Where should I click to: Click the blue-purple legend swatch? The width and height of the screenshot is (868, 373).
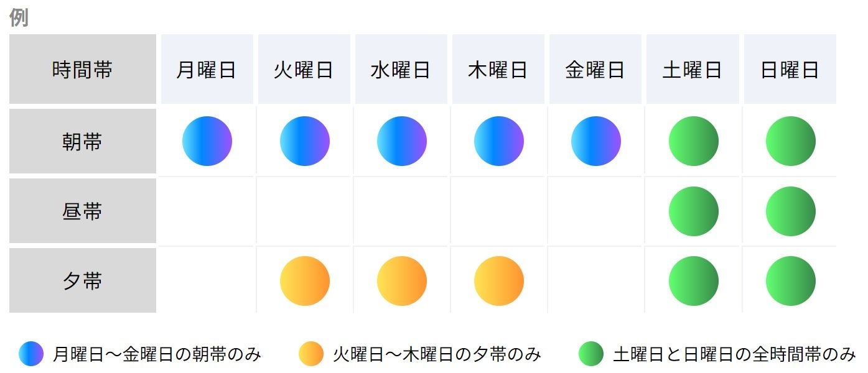[x=31, y=354]
